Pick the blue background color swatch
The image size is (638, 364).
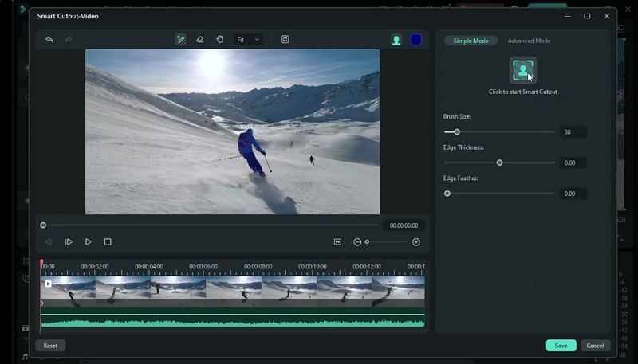(x=416, y=40)
